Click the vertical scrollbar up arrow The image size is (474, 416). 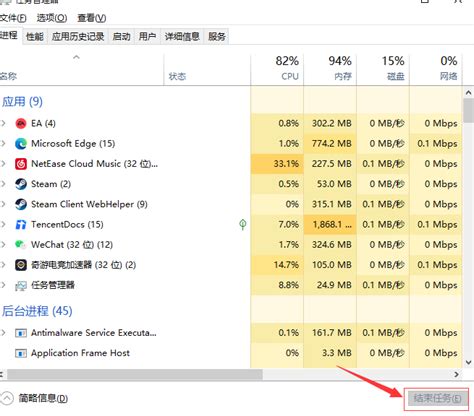point(468,93)
